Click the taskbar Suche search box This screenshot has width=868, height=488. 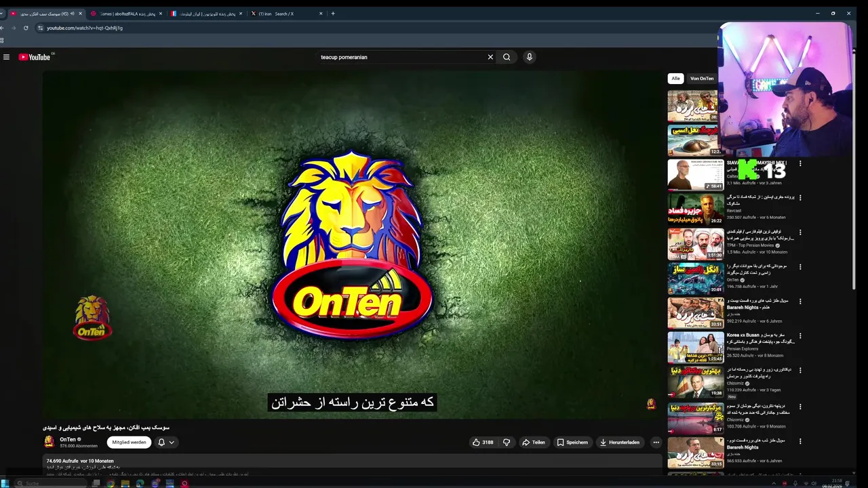[x=51, y=483]
